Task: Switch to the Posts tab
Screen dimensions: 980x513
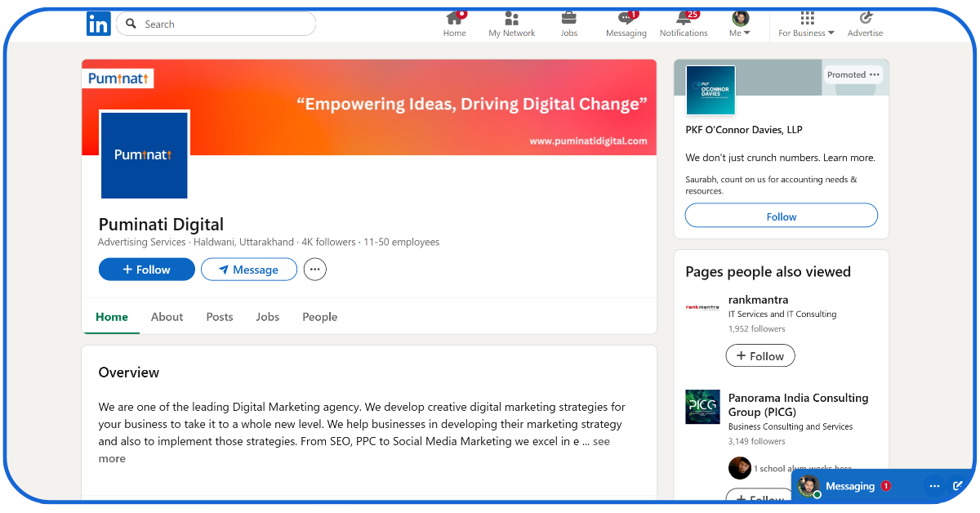Action: tap(220, 317)
